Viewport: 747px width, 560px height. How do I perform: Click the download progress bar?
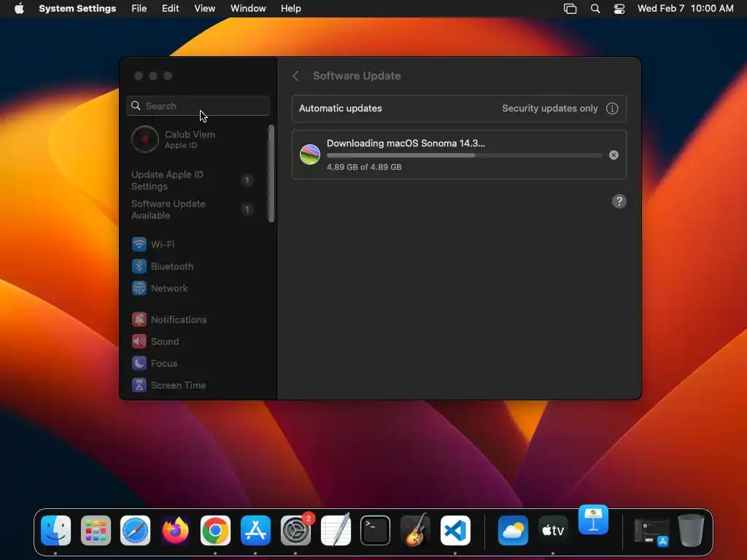(465, 155)
